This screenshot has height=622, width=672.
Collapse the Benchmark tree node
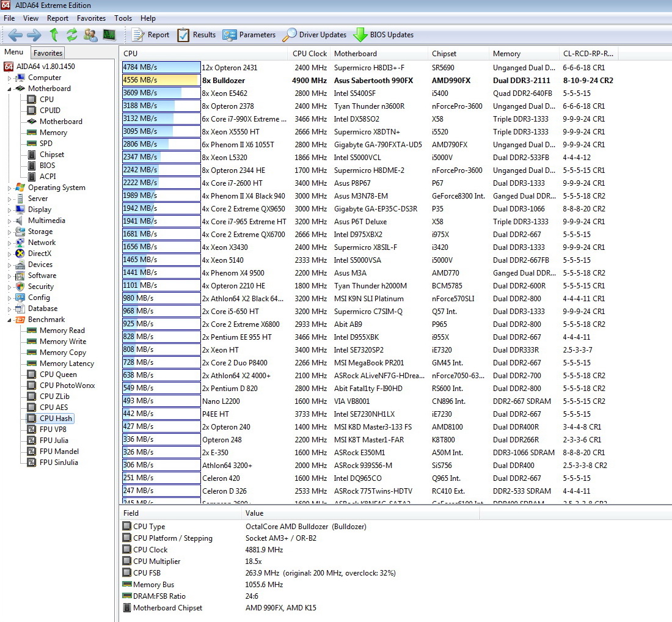pyautogui.click(x=9, y=320)
